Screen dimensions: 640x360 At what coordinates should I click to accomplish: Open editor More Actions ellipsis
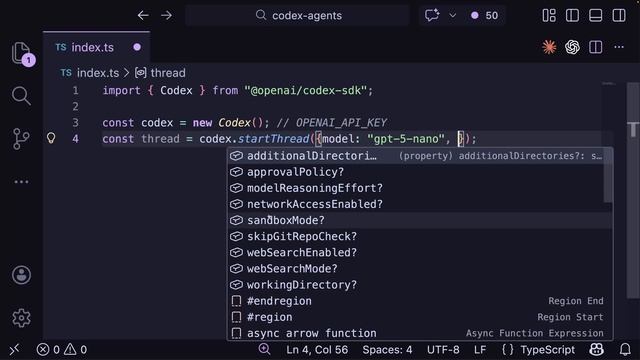pos(619,47)
